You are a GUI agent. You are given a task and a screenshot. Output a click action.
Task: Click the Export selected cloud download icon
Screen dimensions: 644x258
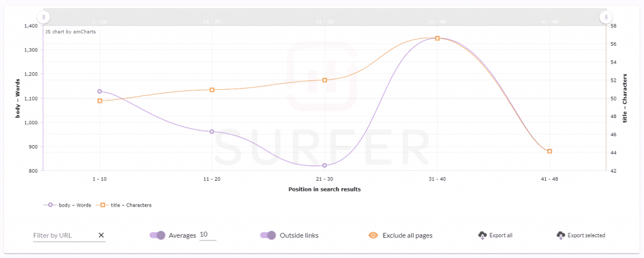pos(560,235)
